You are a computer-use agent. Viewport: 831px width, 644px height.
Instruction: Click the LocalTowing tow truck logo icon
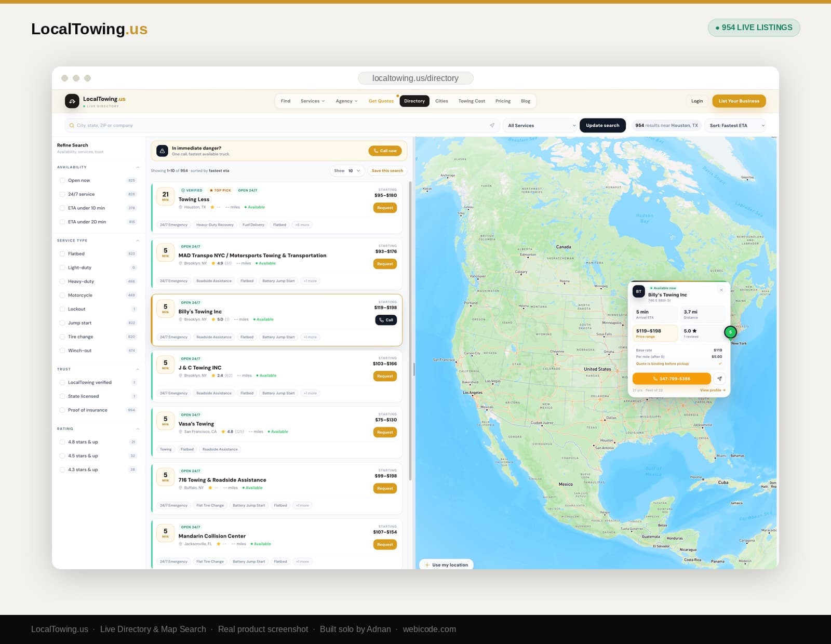72,101
